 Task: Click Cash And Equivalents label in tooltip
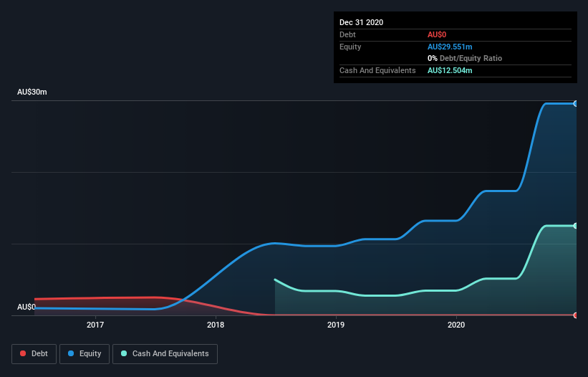pos(377,70)
